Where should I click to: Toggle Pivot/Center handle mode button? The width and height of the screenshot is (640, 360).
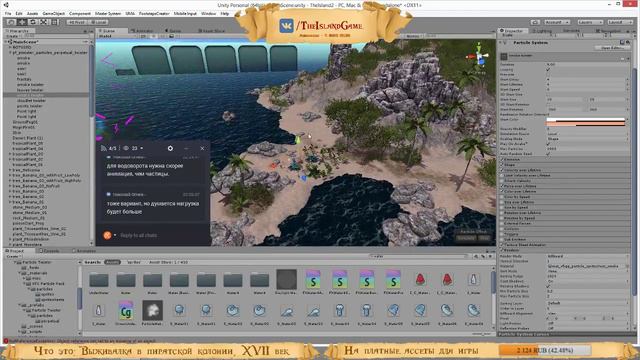[77, 22]
